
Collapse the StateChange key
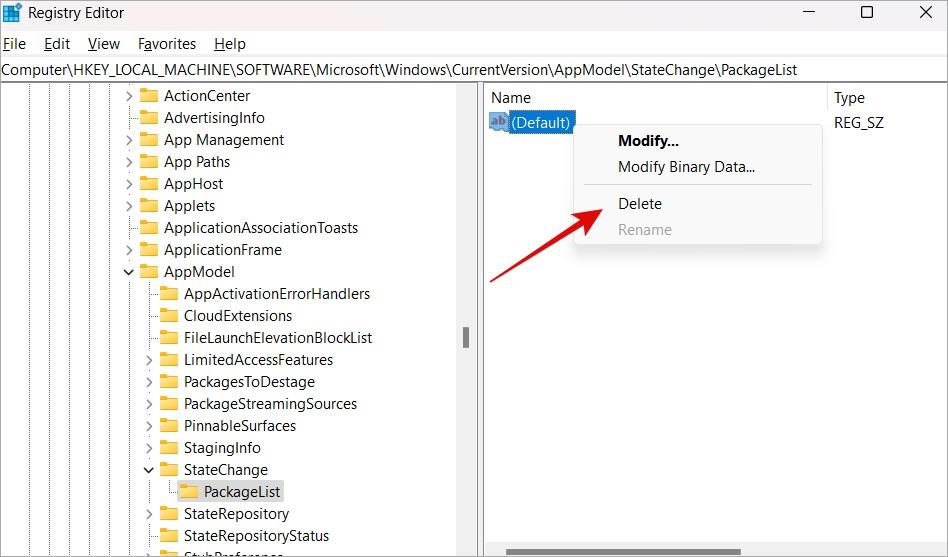[x=149, y=470]
